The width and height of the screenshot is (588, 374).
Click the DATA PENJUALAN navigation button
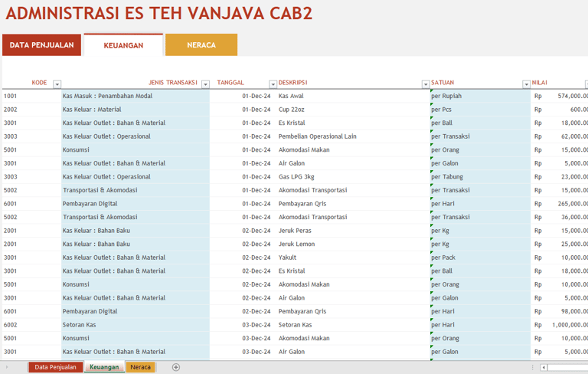(x=41, y=45)
